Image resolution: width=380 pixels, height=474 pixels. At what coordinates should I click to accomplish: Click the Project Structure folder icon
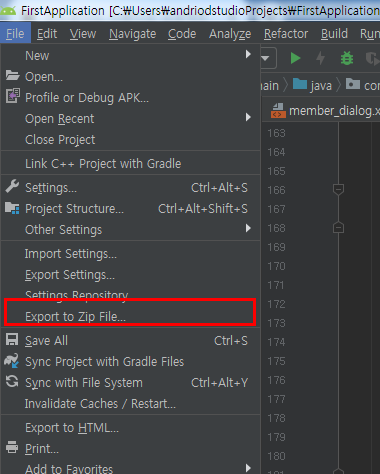click(x=12, y=208)
